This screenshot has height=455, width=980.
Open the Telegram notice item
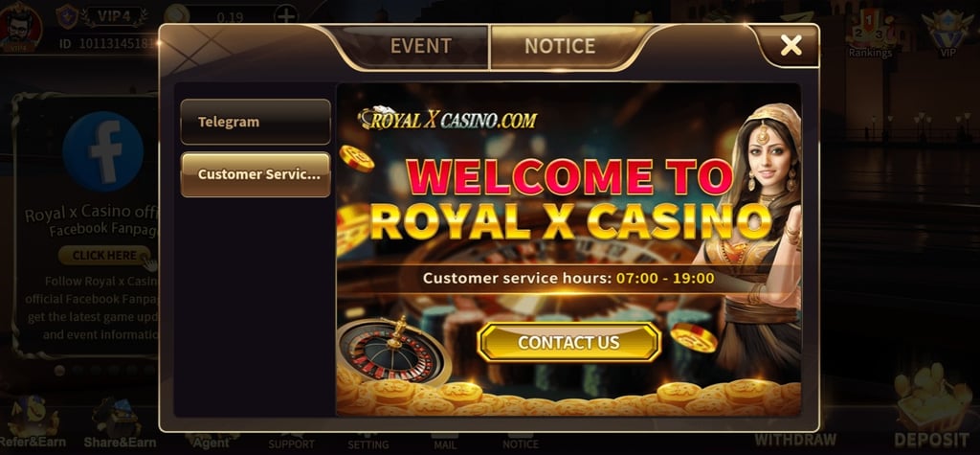pos(255,122)
